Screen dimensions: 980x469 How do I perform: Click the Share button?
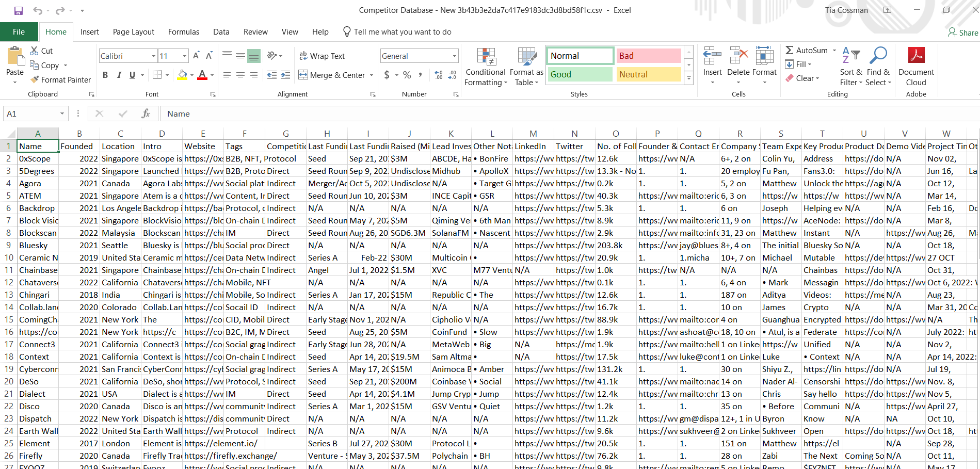963,33
